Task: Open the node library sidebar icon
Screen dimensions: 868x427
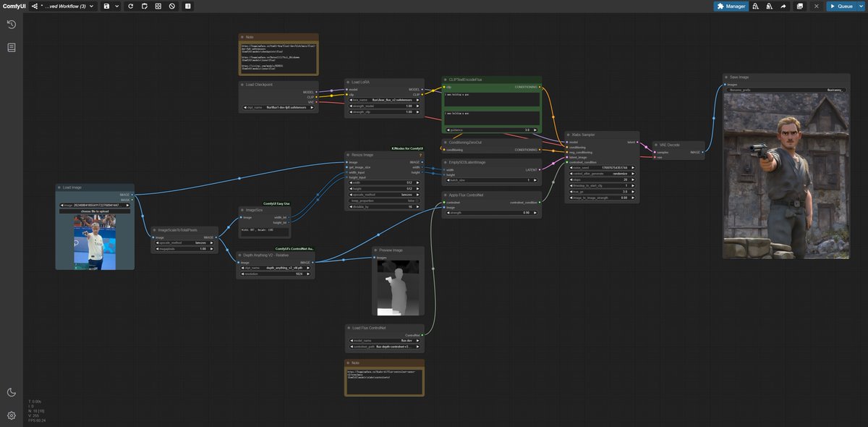Action: tap(12, 48)
